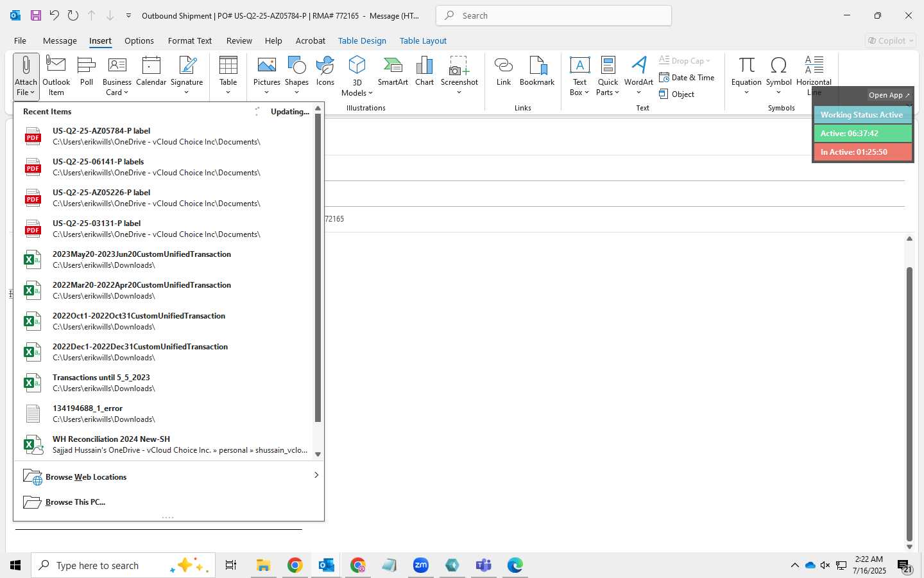
Task: Click Working Status: Active indicator
Action: 862,115
